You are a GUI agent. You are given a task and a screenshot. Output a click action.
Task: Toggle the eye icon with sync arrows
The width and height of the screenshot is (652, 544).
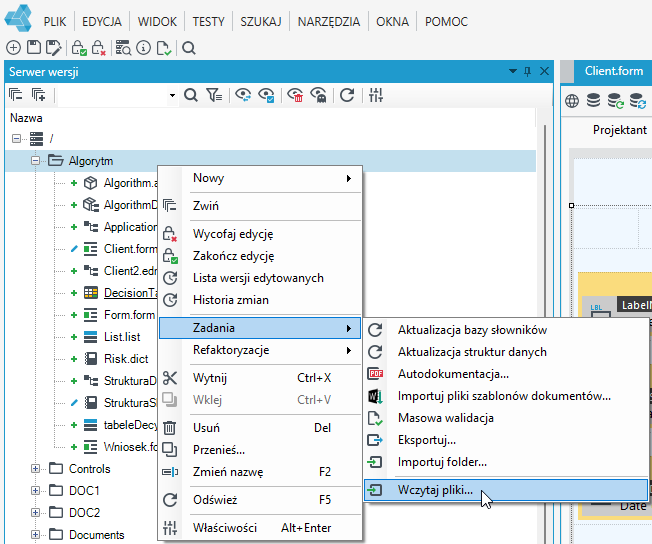coord(243,95)
